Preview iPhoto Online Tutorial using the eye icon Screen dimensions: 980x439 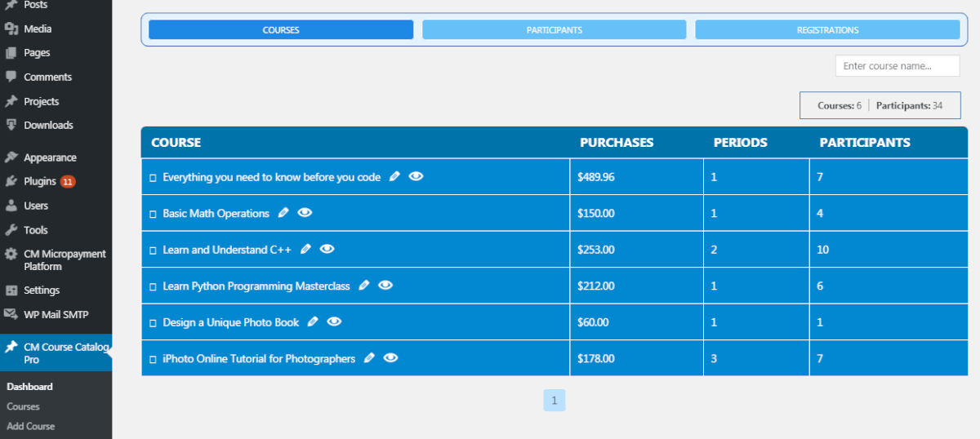click(390, 358)
